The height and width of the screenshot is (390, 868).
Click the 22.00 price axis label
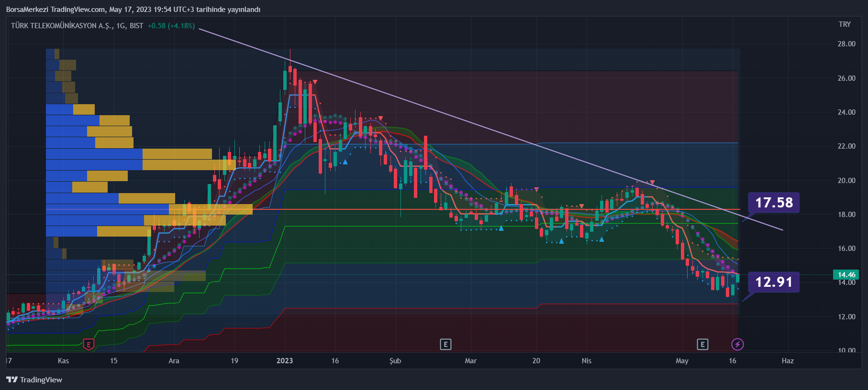(x=846, y=146)
